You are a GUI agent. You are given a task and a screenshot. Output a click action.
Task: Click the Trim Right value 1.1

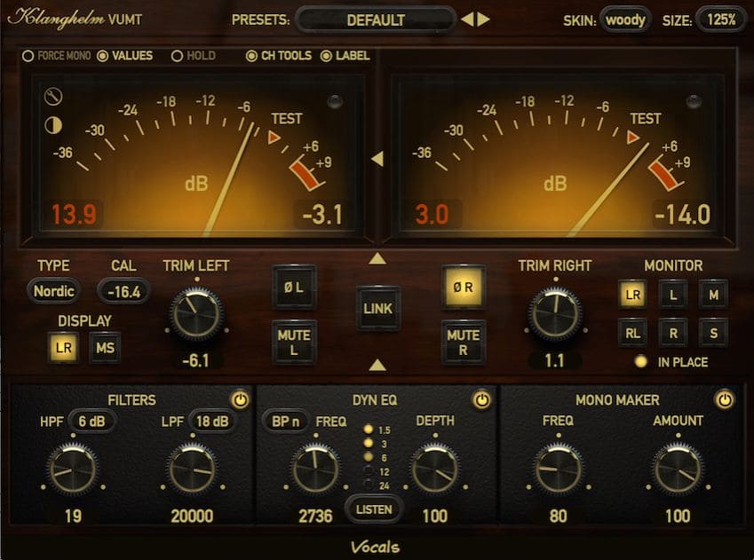554,360
